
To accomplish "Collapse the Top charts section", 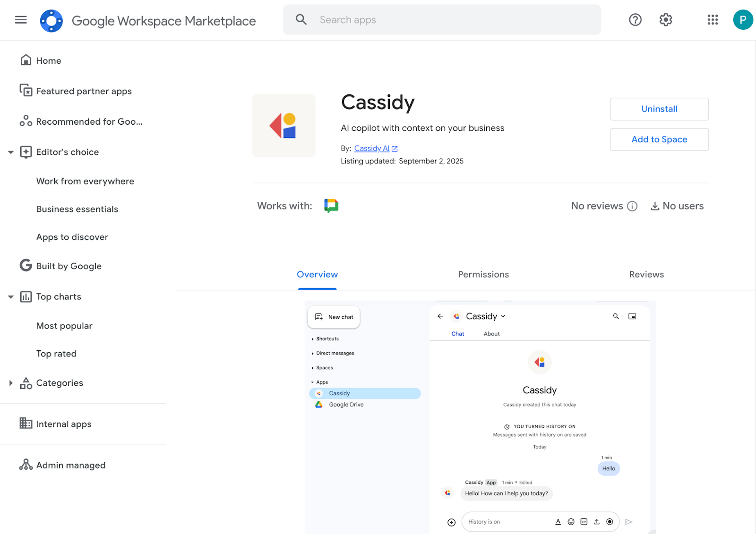I will (10, 297).
